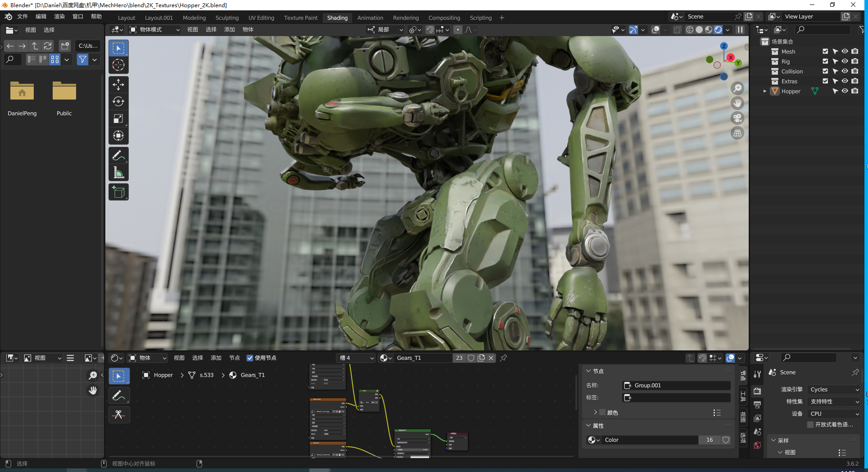Click Gears_T1 in node breadcrumb
868x472 pixels.
253,375
